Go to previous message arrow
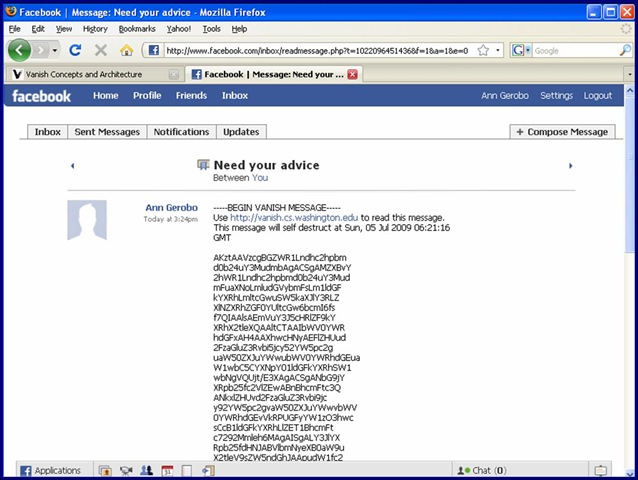The image size is (638, 480). click(72, 166)
